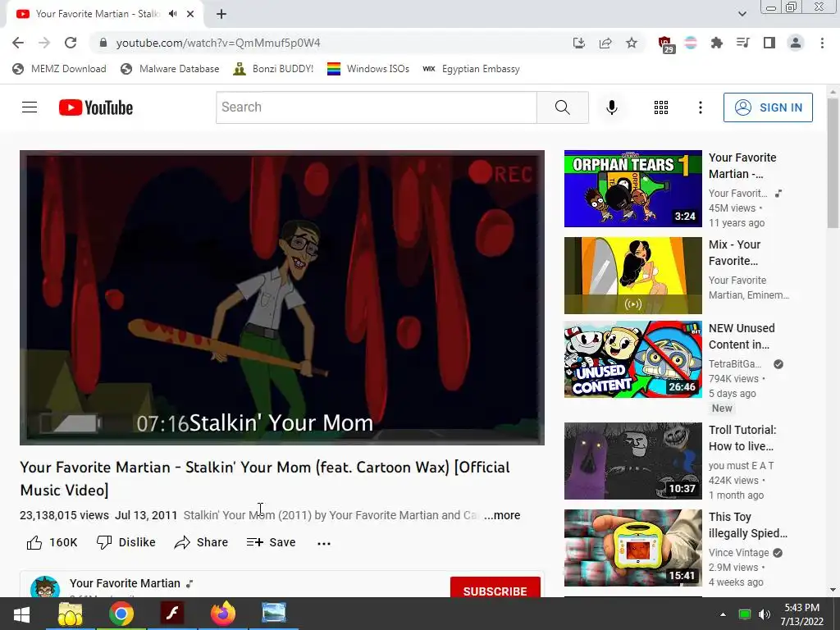Like the video with thumbs up
840x630 pixels.
pos(34,543)
